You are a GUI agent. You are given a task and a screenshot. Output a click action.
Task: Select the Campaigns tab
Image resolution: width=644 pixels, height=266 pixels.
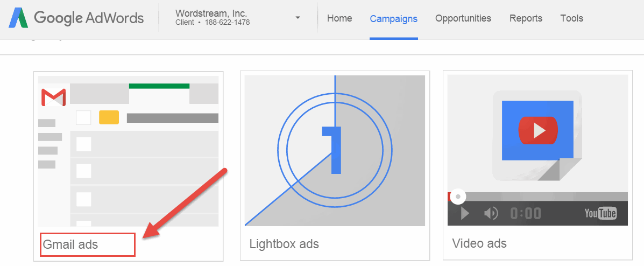393,18
